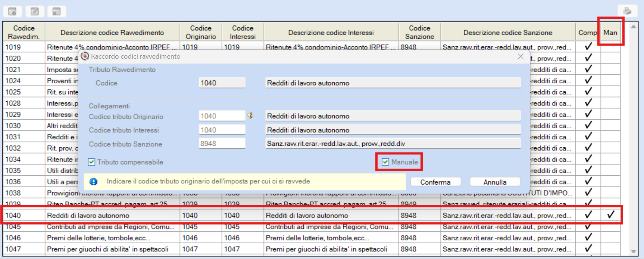Click the printer icon
Image resolution: width=644 pixels, height=259 pixels.
pos(627,11)
